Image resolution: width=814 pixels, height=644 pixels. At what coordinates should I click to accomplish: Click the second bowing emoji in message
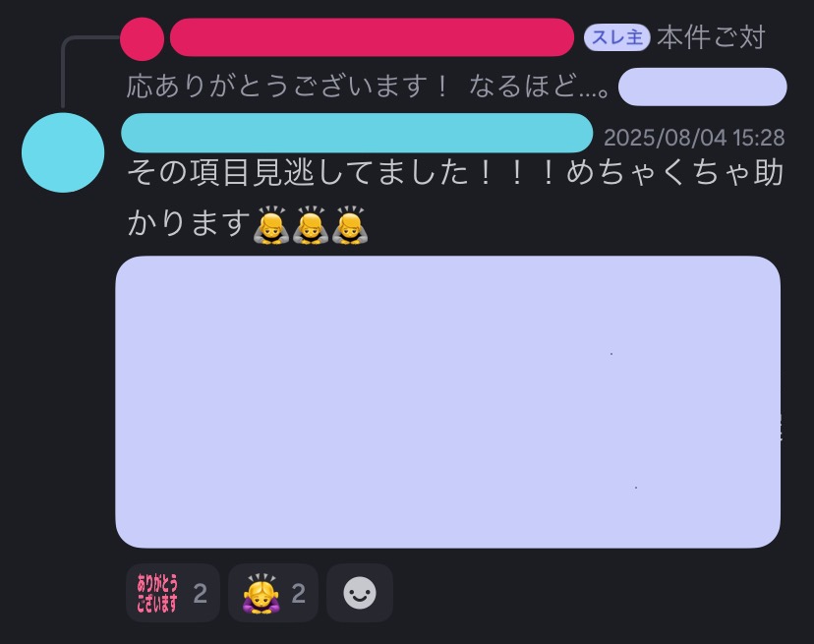coord(311,225)
